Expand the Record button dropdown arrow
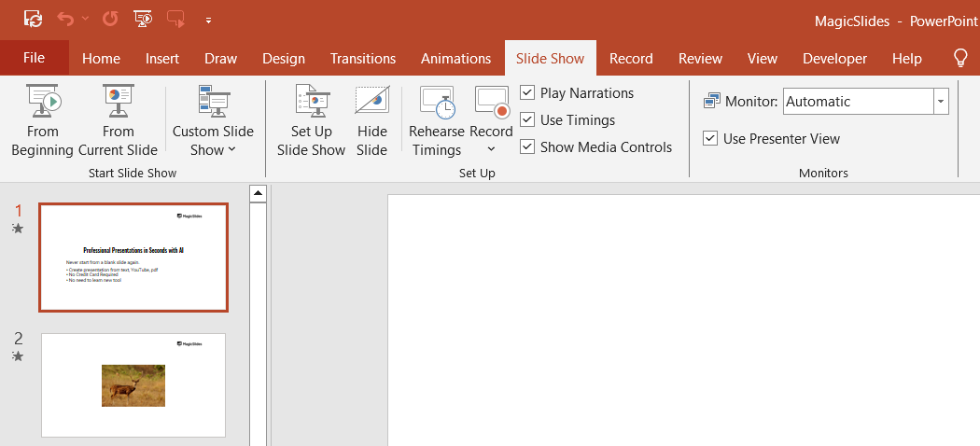980x446 pixels. 491,149
